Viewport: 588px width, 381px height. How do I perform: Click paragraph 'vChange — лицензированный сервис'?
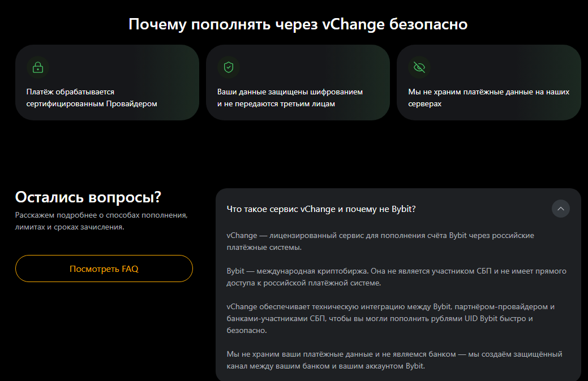(x=380, y=241)
